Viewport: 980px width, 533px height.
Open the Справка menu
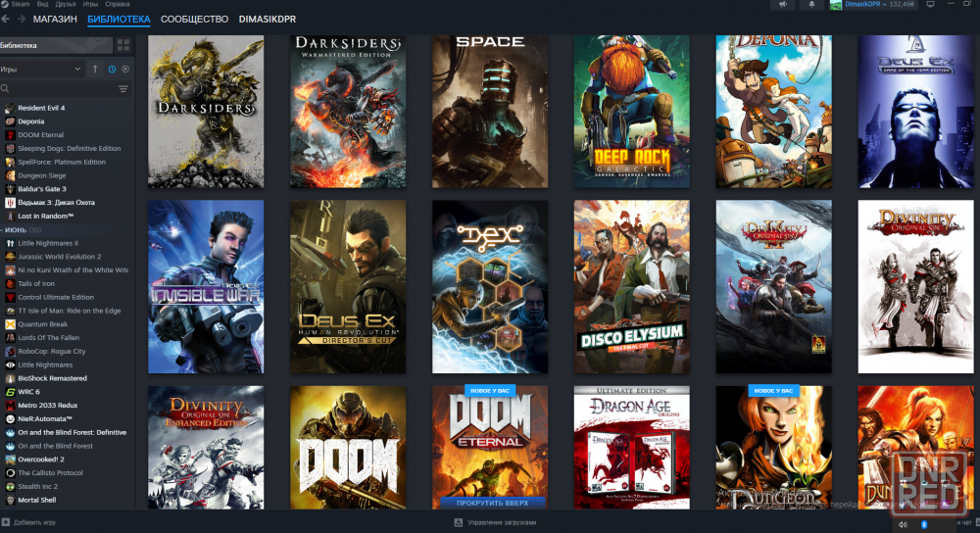coord(117,4)
